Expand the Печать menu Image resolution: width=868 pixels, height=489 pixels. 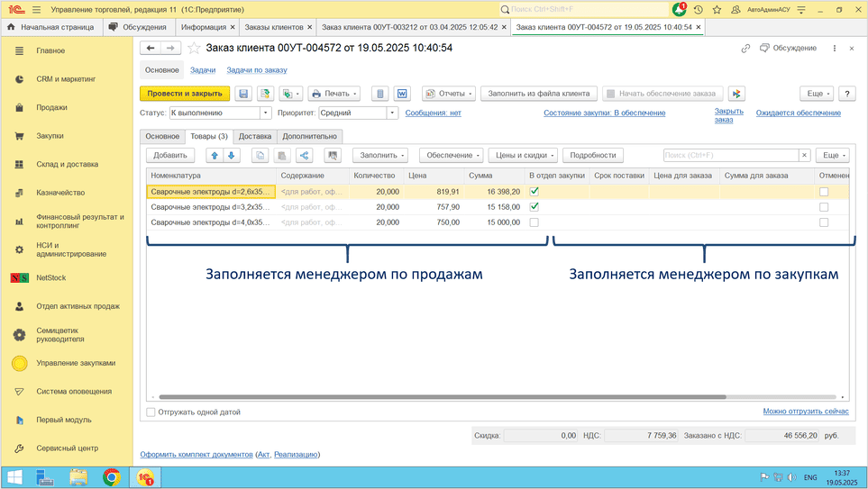[334, 94]
